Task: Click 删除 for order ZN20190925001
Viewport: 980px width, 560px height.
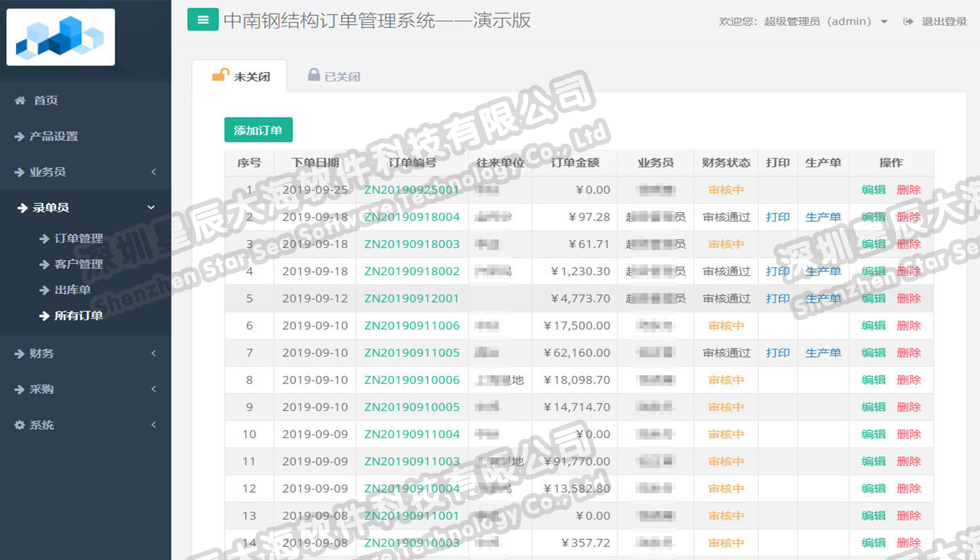Action: (909, 190)
